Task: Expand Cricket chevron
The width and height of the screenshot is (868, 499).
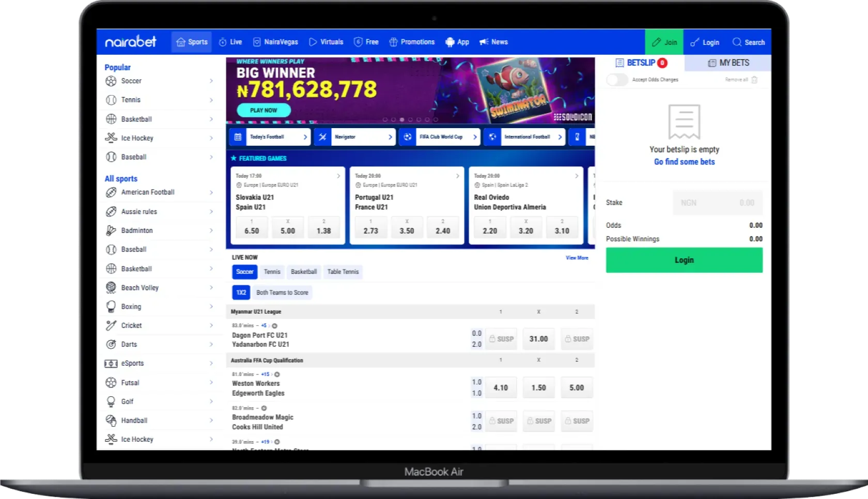Action: tap(211, 325)
